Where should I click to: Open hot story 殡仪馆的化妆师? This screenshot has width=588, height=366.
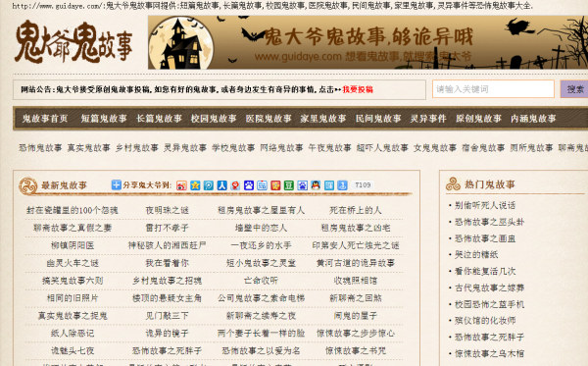point(485,321)
